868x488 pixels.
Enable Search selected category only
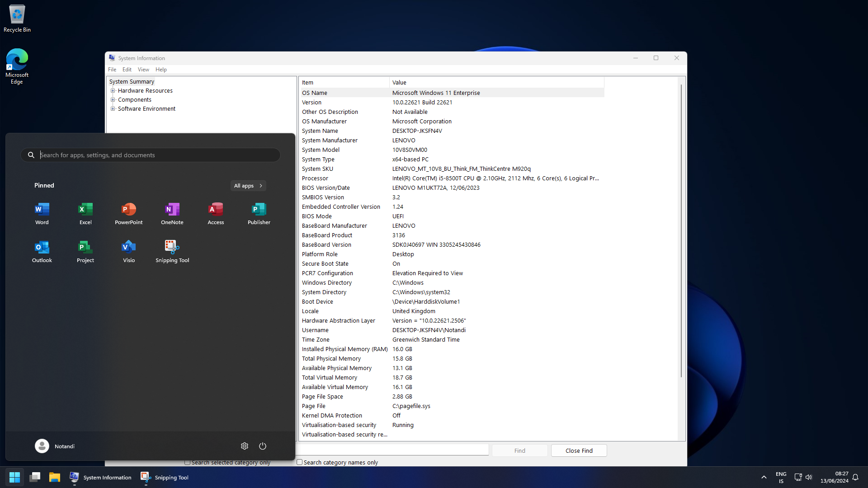pyautogui.click(x=187, y=462)
